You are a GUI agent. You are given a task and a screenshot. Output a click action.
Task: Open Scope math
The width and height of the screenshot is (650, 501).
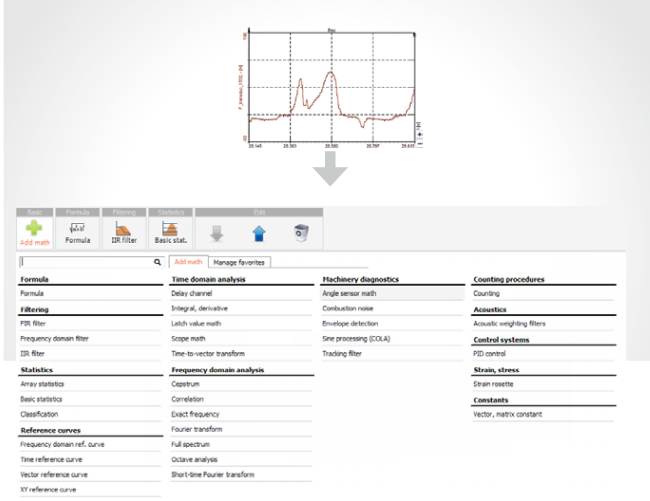pyautogui.click(x=241, y=339)
